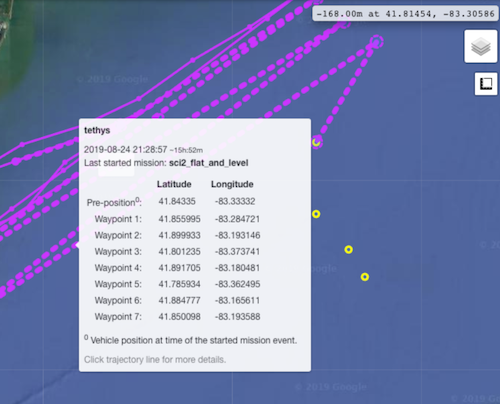Click purple circle at dashed track's northeastern turn point
The image size is (500, 404).
tap(376, 42)
